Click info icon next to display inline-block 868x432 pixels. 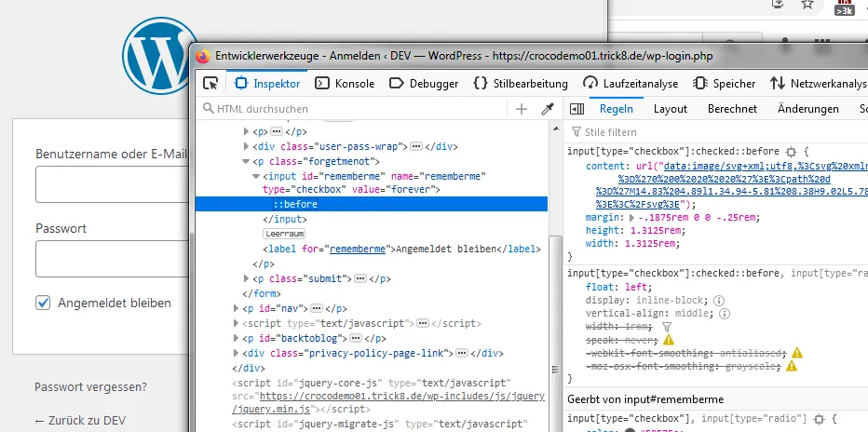(719, 301)
